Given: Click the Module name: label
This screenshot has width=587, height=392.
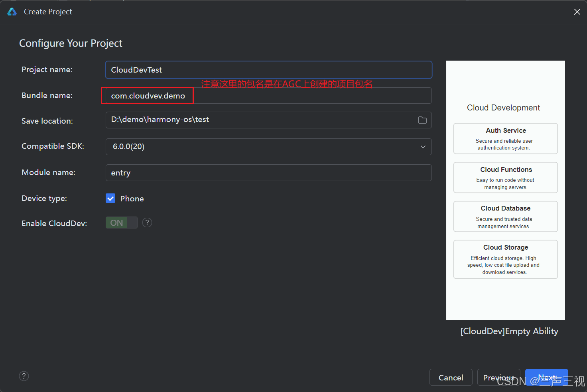Looking at the screenshot, I should tap(48, 172).
